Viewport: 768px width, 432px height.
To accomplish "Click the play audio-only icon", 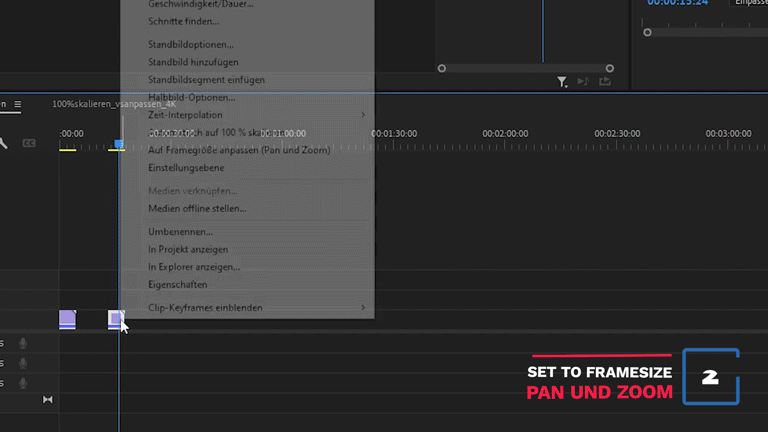I will tap(583, 82).
